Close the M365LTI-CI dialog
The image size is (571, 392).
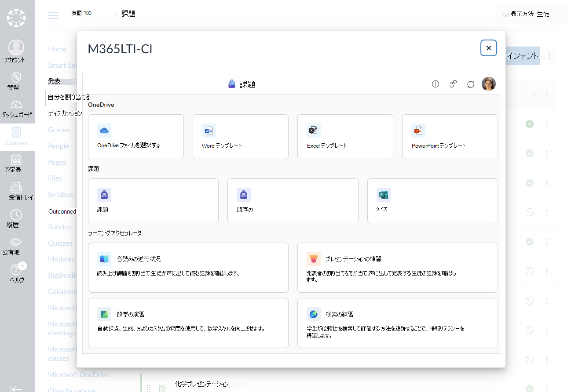coord(489,48)
